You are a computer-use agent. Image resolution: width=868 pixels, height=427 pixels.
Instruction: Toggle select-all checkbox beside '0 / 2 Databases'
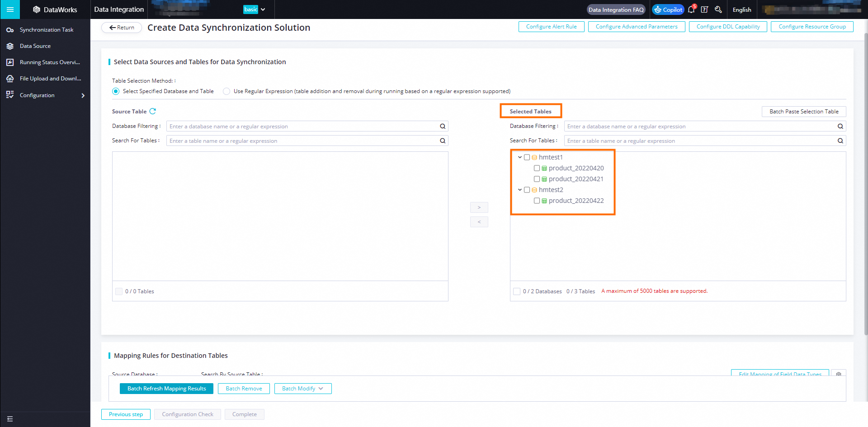(517, 291)
